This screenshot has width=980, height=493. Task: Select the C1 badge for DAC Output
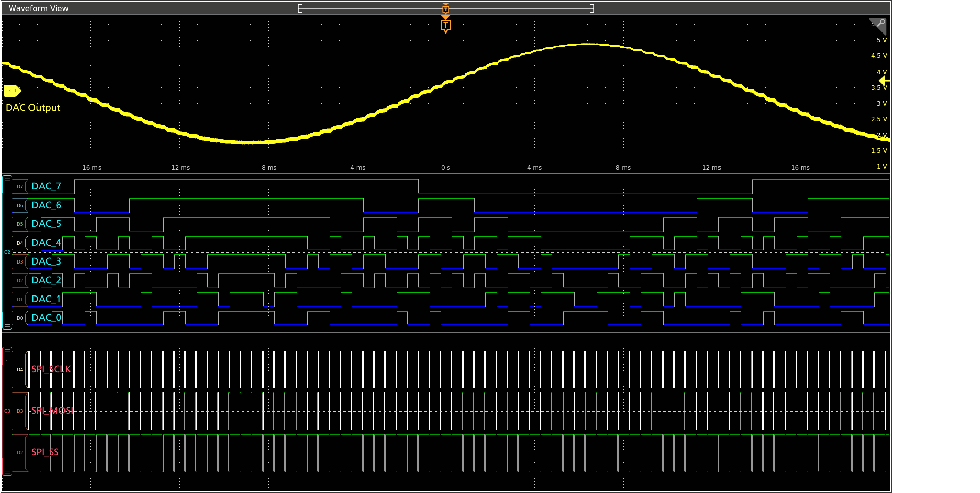pyautogui.click(x=12, y=91)
